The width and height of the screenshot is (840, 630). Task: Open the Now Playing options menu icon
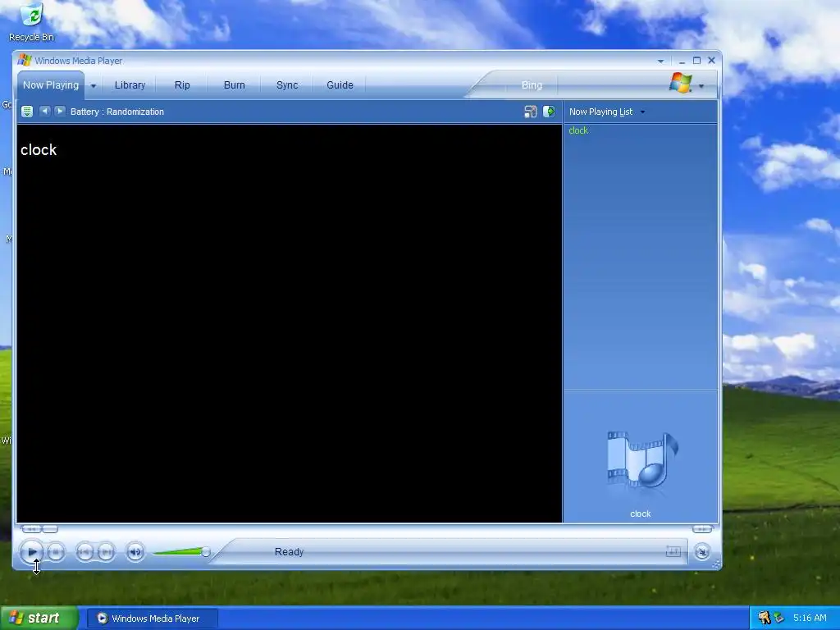tap(27, 112)
